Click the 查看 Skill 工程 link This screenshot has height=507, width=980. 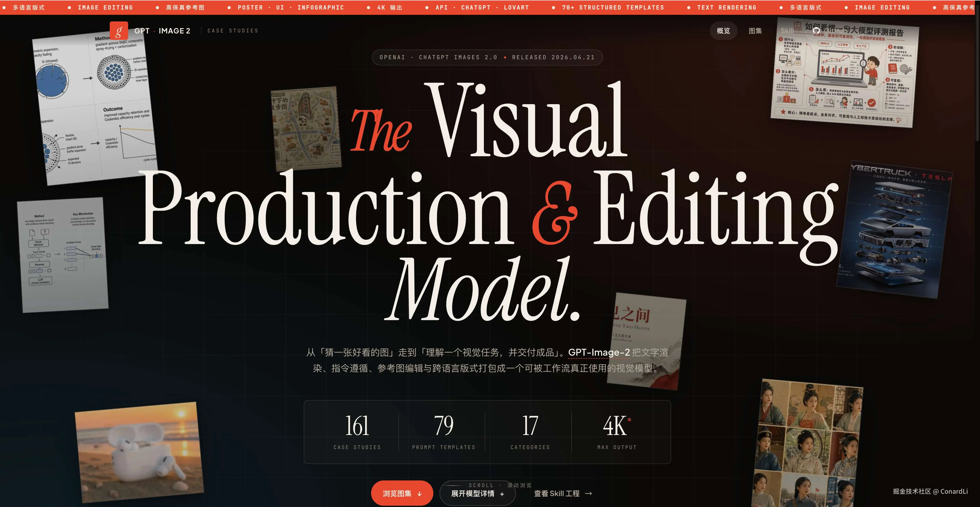pos(557,493)
